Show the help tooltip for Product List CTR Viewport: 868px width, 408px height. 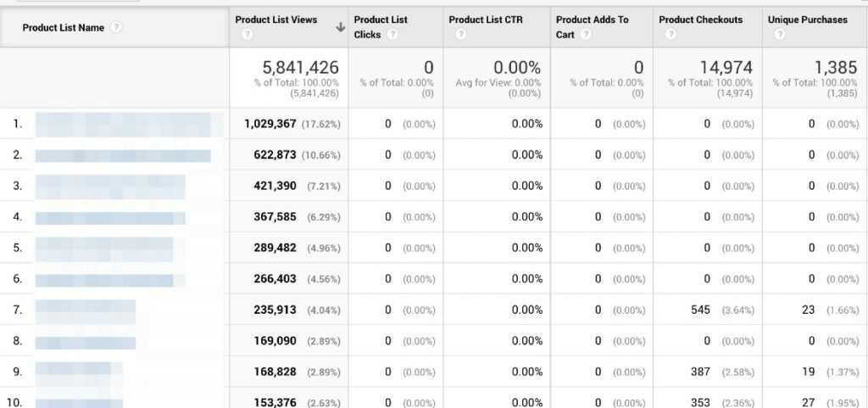click(460, 35)
